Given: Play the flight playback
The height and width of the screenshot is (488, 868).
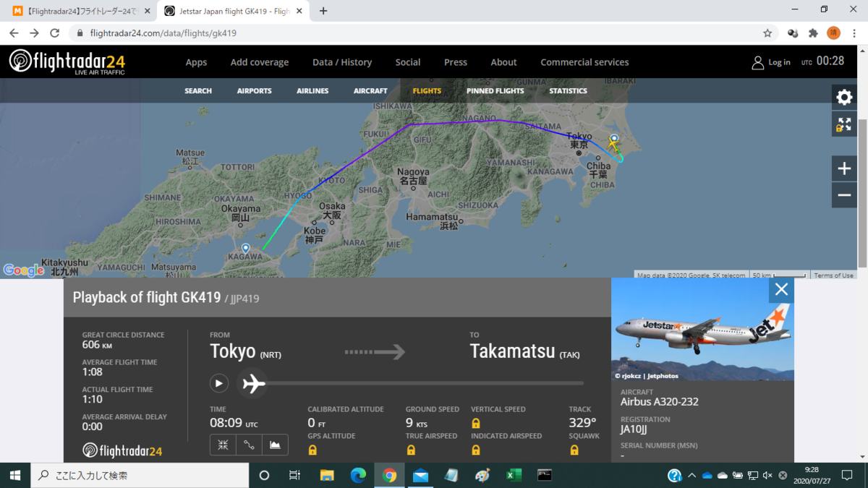Looking at the screenshot, I should pos(219,383).
